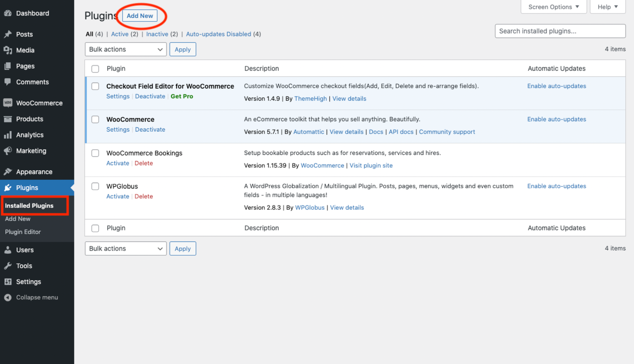The width and height of the screenshot is (634, 364).
Task: Open WooCommerce API docs link
Action: 401,132
